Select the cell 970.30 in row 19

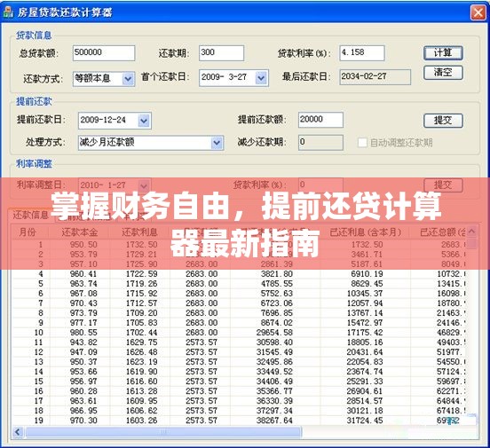[83, 420]
